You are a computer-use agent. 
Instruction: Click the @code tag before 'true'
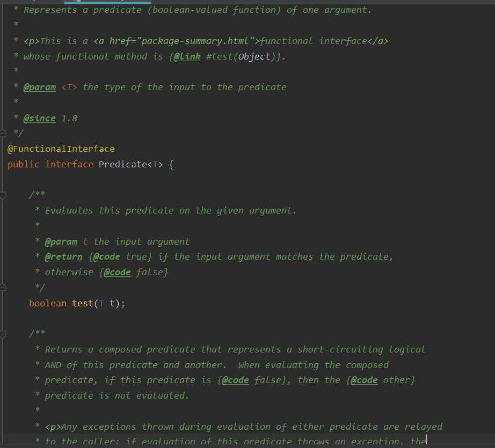point(107,257)
